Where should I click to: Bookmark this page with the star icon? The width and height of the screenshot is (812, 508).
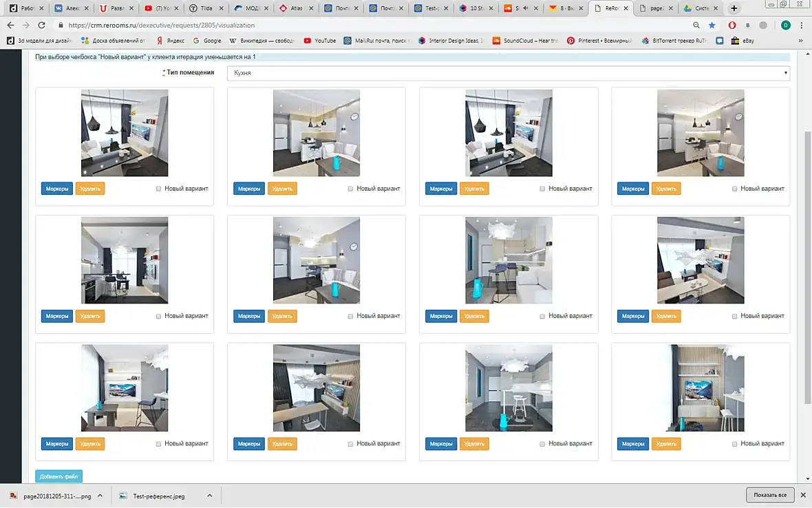point(712,25)
